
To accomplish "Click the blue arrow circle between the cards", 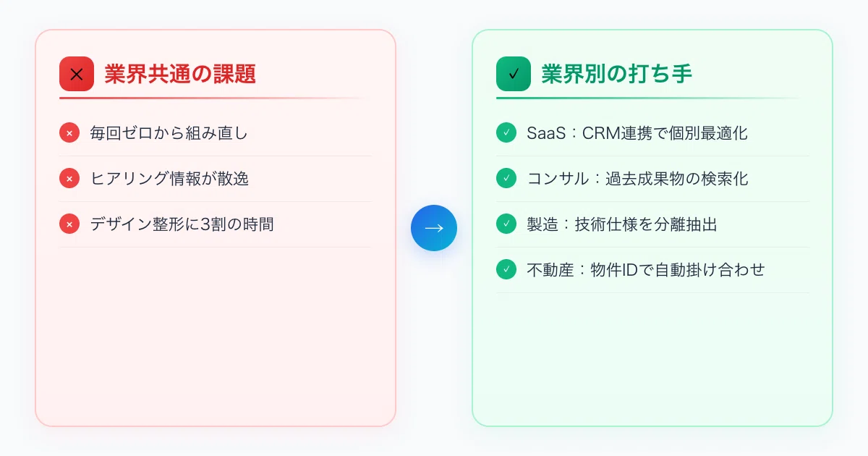I will [x=434, y=228].
